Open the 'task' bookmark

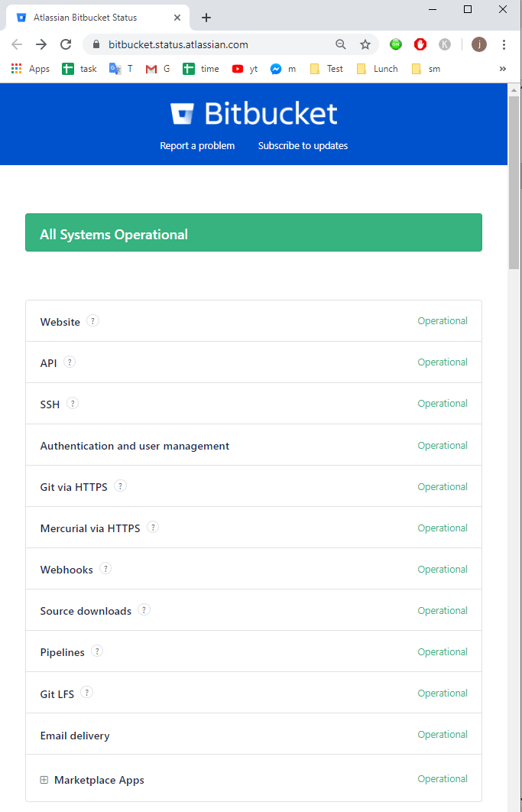click(79, 69)
